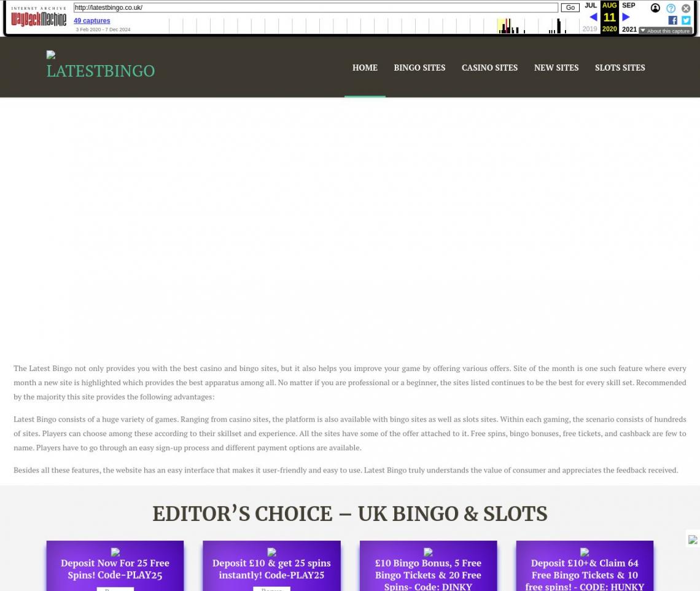Click image above '£10 Bingo Bonus' card

428,552
